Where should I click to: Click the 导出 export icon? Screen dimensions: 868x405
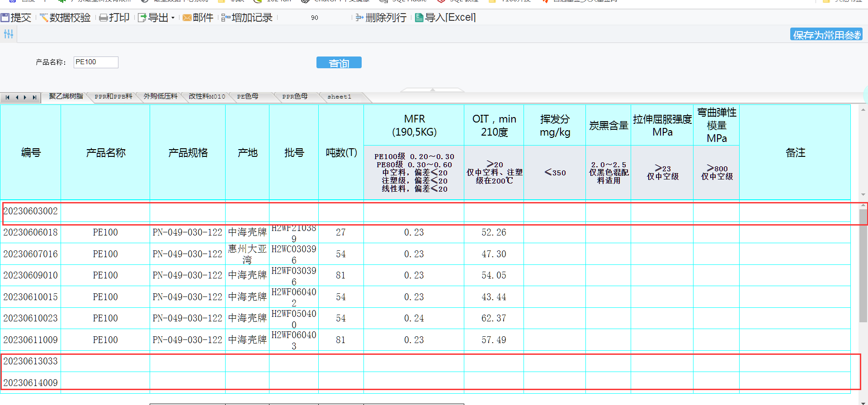142,18
